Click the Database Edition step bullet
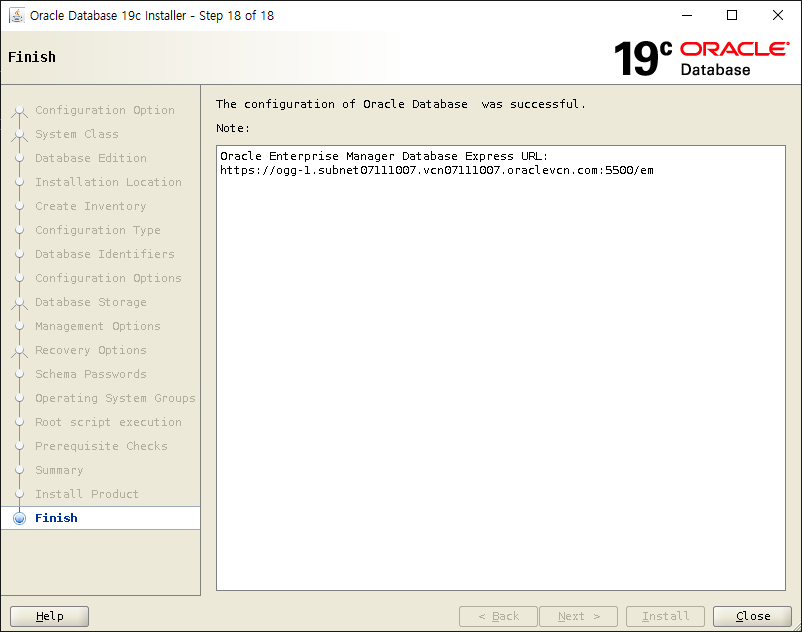Screen dimensions: 802x632 [19, 158]
